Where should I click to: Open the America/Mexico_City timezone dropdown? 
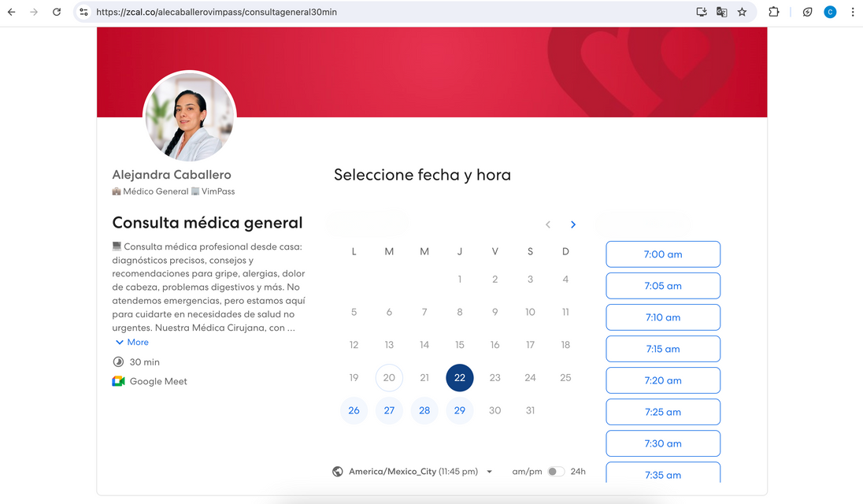[420, 472]
